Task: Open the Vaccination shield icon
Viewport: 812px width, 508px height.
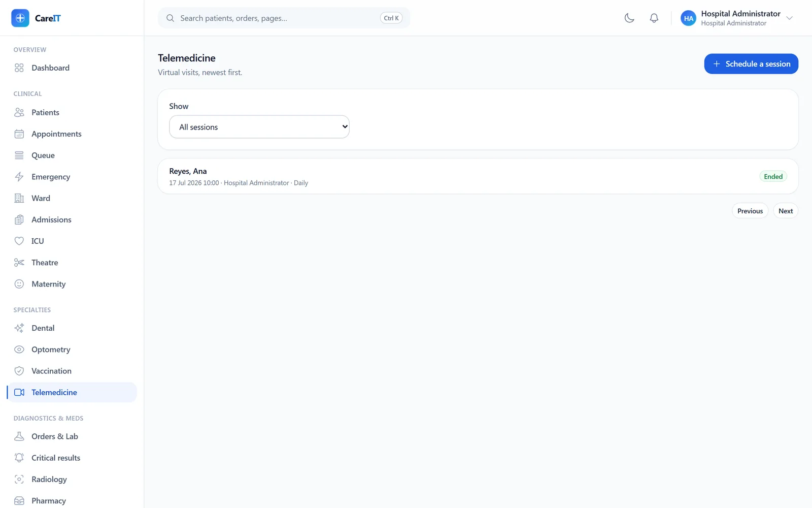Action: (x=19, y=371)
